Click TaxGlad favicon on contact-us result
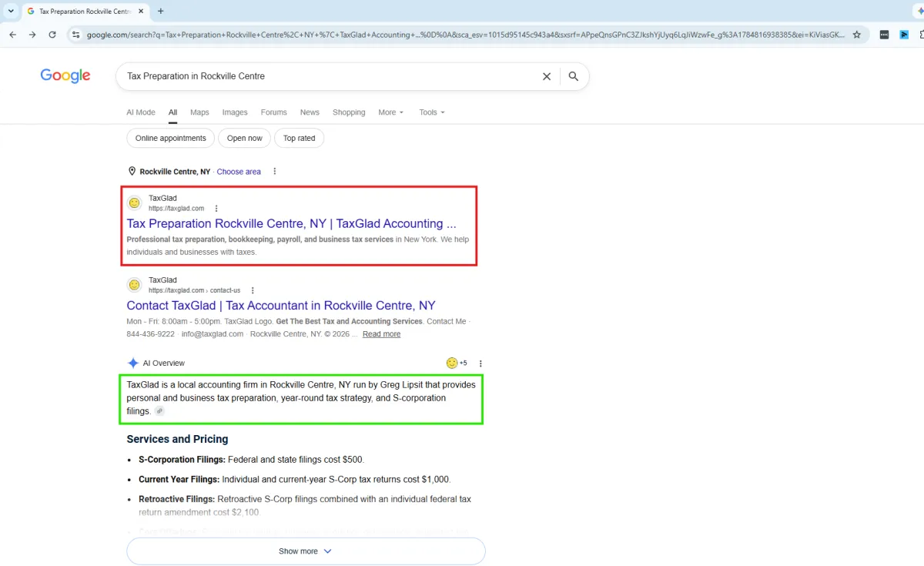Image resolution: width=924 pixels, height=566 pixels. pos(135,285)
